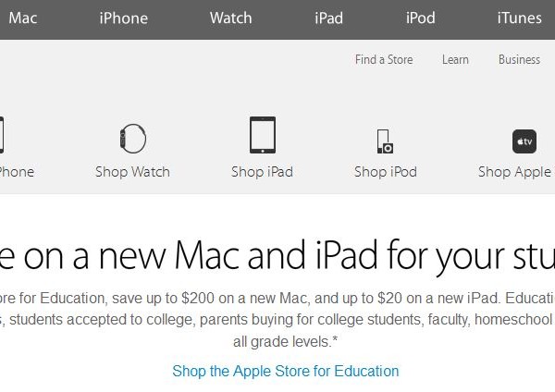Click the Shop Apple TV label
Viewport: 555px width, 392px height.
516,172
